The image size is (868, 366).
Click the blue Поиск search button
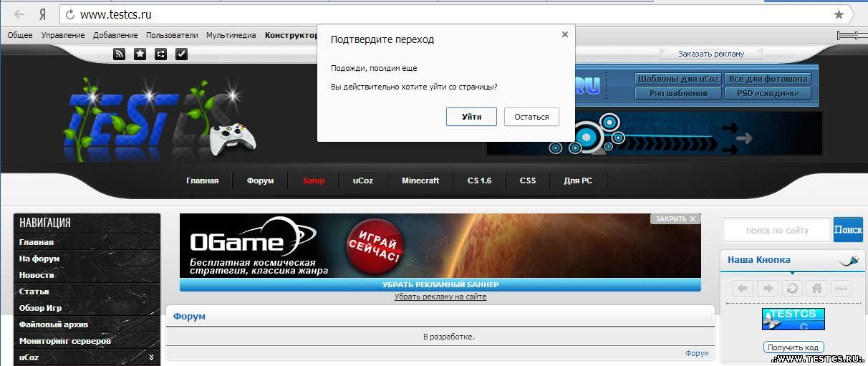[x=848, y=230]
